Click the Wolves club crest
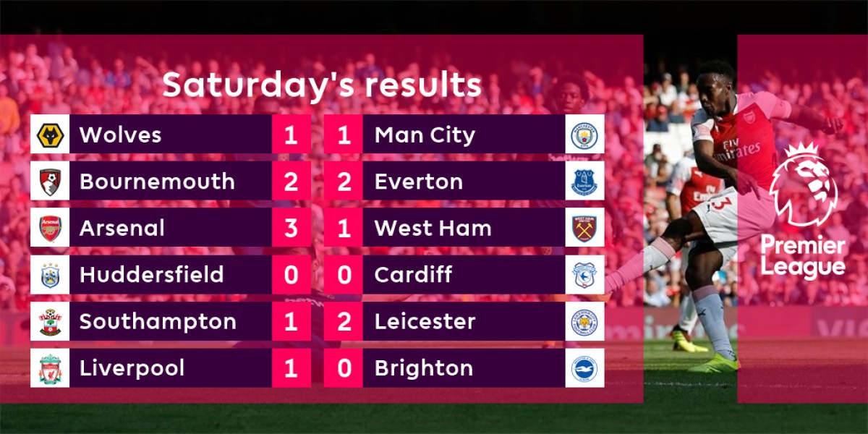The width and height of the screenshot is (868, 434). 50,135
